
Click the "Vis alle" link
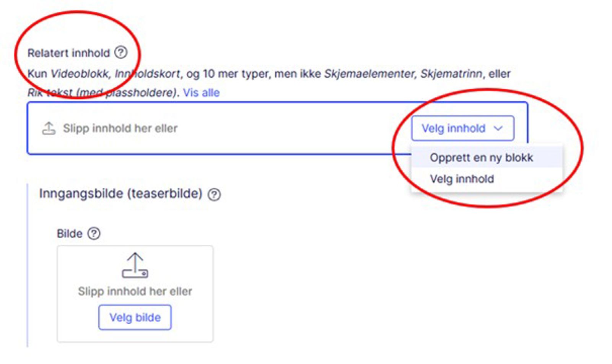[201, 93]
